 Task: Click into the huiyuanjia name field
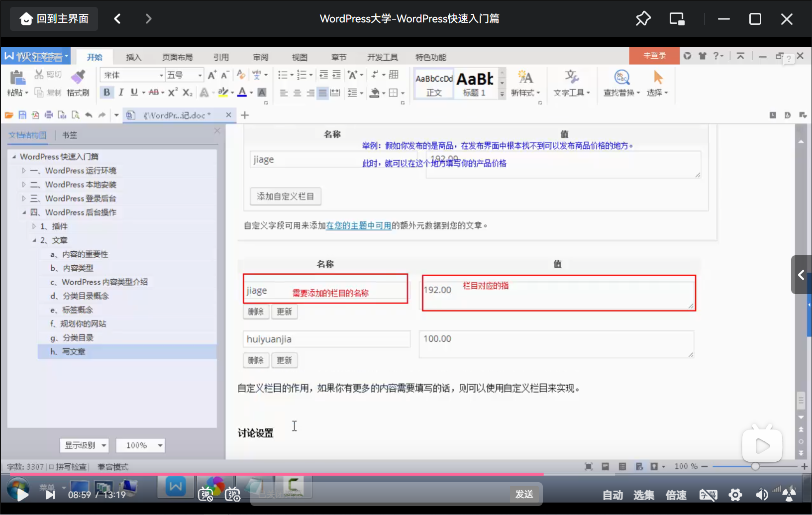[326, 339]
